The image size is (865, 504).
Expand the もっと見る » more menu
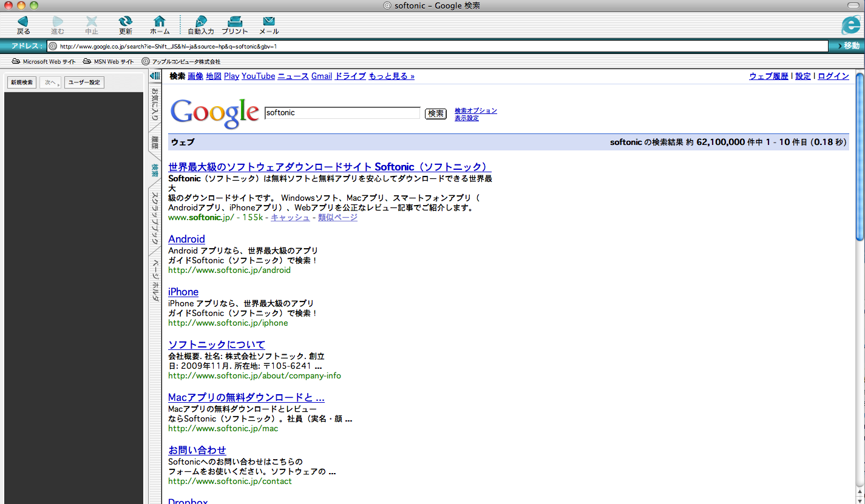click(392, 76)
